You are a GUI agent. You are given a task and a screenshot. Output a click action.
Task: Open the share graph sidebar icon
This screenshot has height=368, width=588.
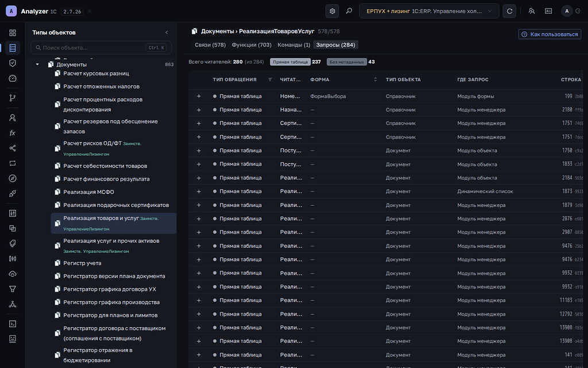coord(13,148)
